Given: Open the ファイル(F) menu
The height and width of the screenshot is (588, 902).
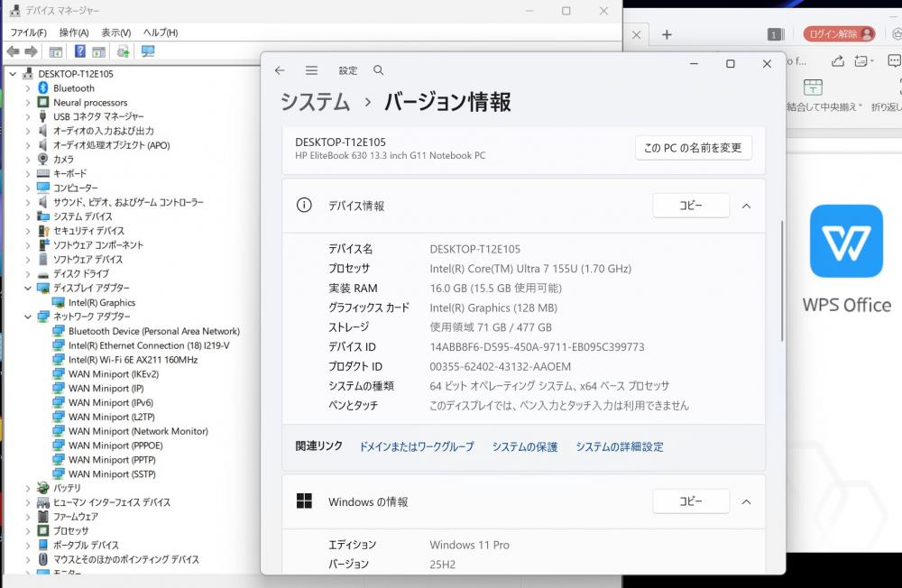Looking at the screenshot, I should pos(28,32).
